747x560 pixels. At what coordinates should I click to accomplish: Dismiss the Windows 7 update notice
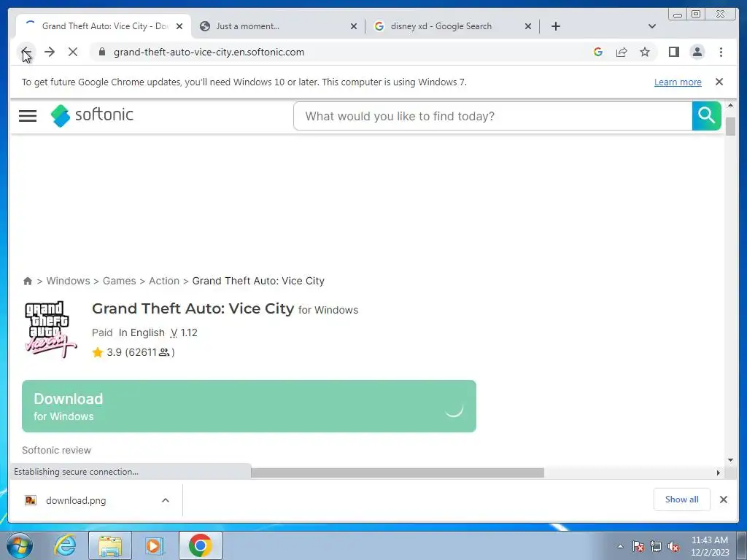719,82
